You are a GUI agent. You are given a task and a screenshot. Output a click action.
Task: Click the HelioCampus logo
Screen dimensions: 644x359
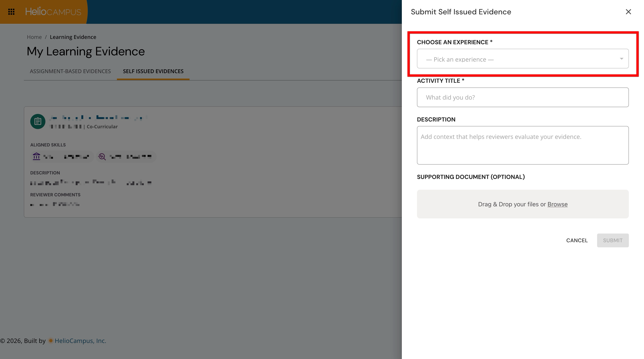tap(53, 12)
